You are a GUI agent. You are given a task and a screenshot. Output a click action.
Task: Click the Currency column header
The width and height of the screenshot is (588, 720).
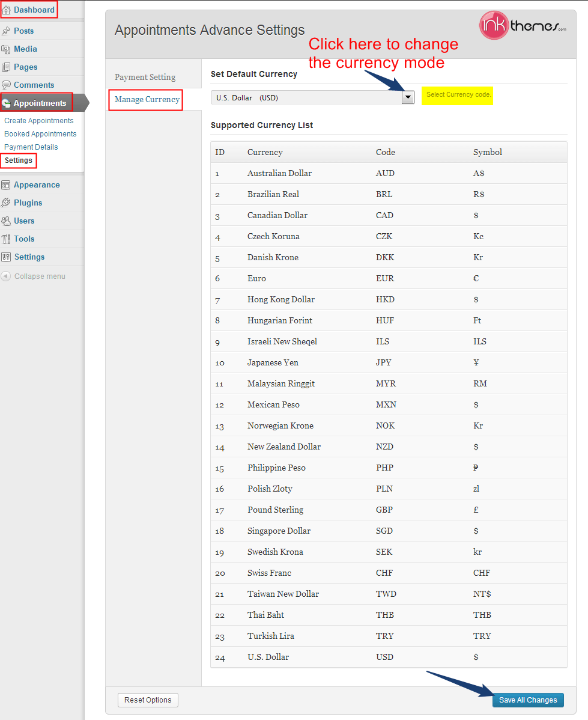tap(265, 153)
